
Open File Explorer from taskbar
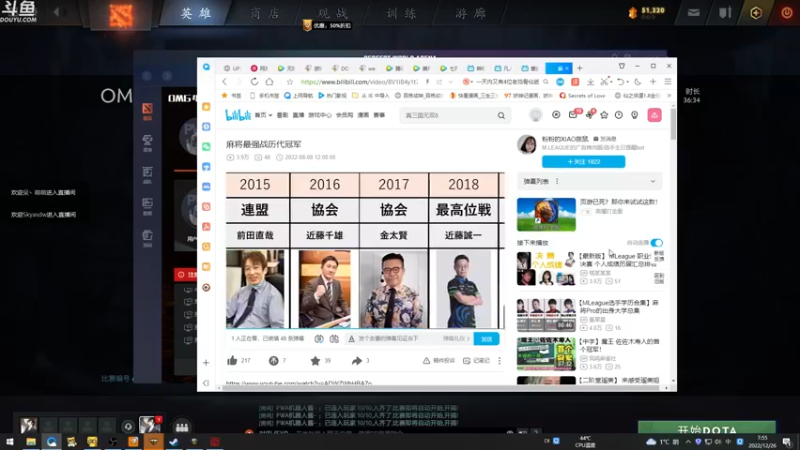31,441
